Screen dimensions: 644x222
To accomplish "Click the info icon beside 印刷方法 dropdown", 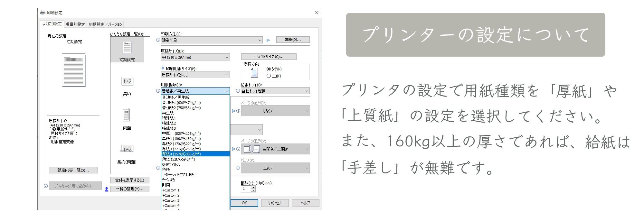I will pos(158,40).
